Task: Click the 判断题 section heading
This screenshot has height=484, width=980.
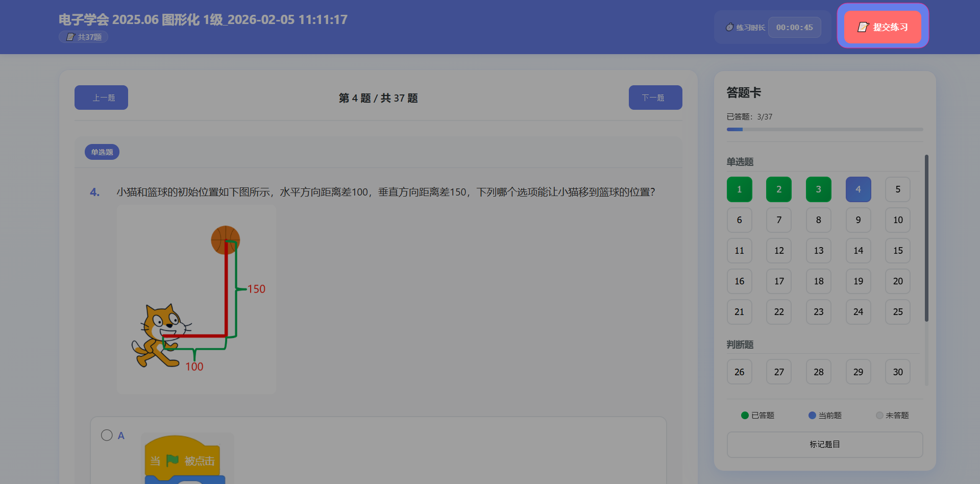Action: (740, 345)
